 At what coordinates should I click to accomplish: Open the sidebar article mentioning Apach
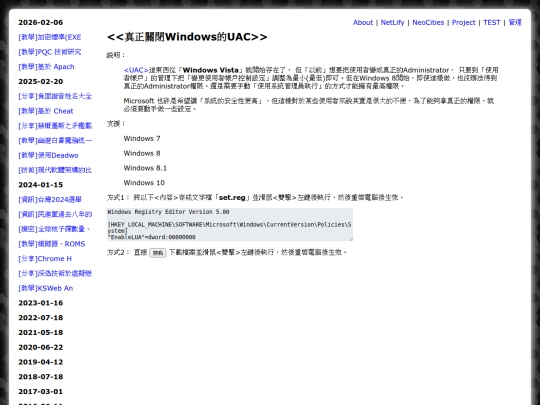pyautogui.click(x=46, y=67)
